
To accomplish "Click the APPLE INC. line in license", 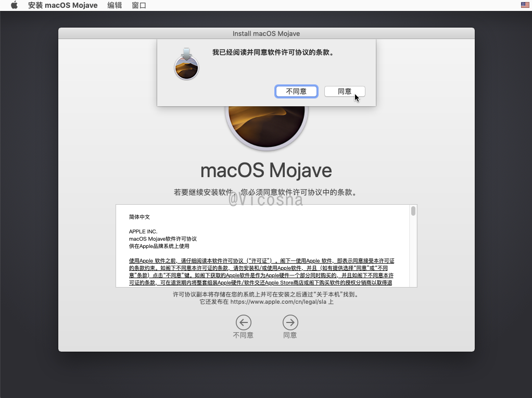I will tap(143, 232).
